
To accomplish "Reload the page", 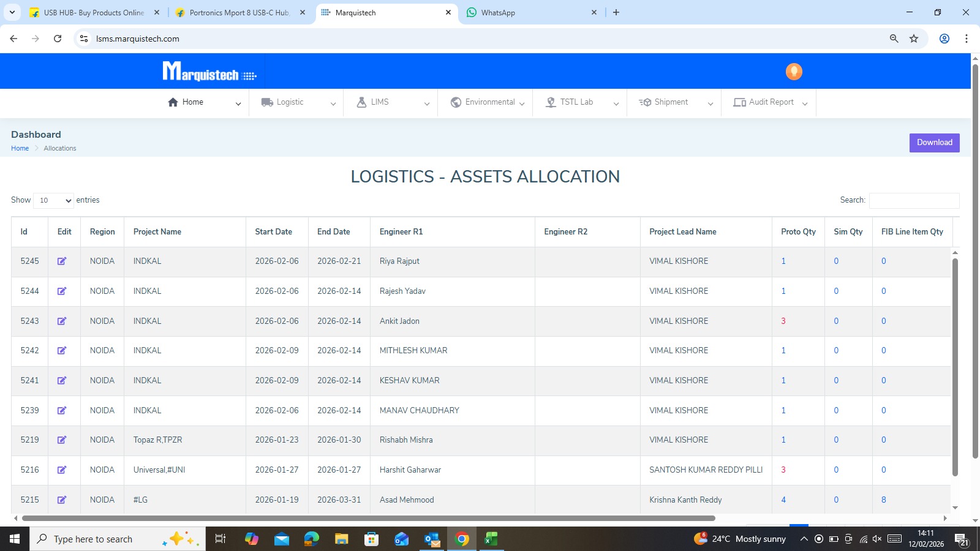I will tap(58, 39).
